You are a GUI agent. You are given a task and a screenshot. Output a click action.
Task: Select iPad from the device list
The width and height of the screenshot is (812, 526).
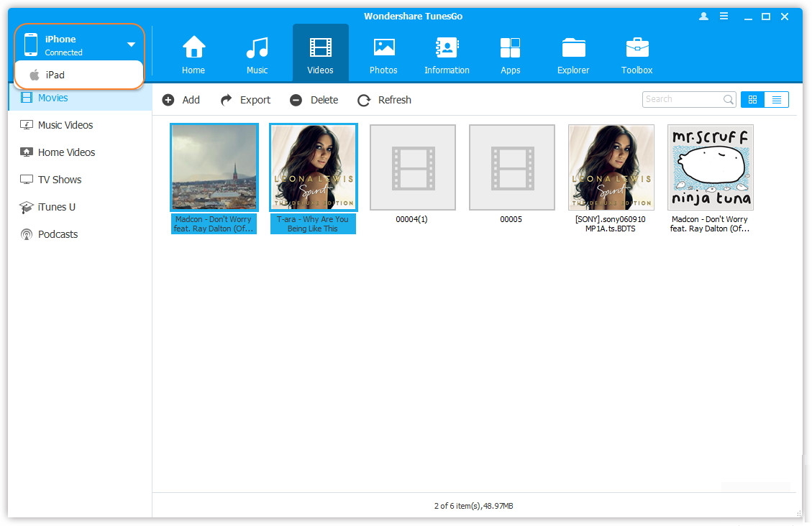[x=55, y=75]
